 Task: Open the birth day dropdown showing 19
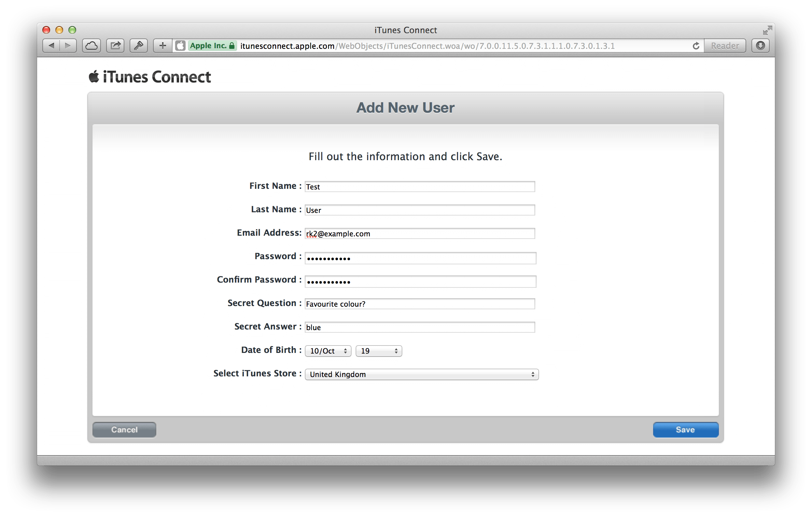379,351
